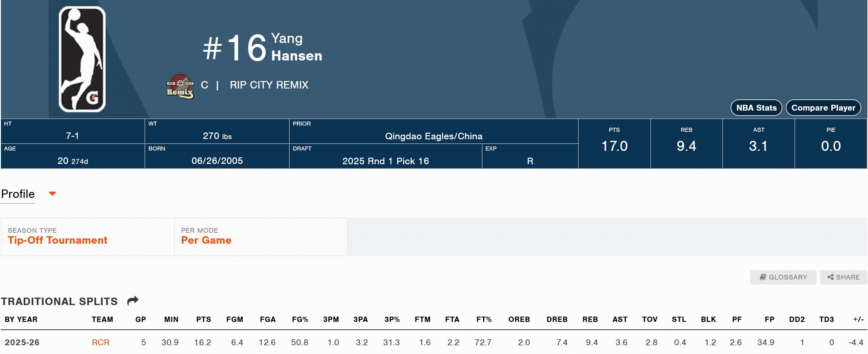This screenshot has width=868, height=354.
Task: Open the Season Type Tip-Off Tournament selector
Action: (x=57, y=240)
